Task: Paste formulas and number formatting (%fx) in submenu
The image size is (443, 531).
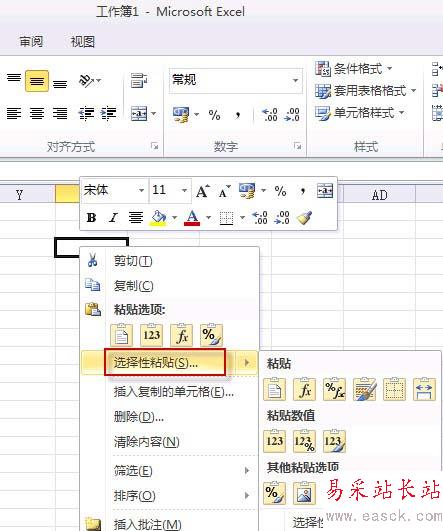Action: 335,390
